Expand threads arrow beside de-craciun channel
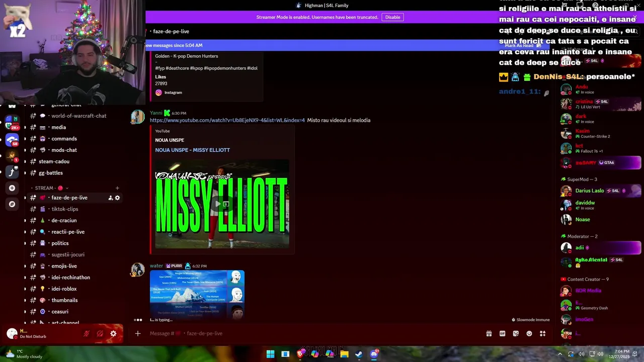 click(25, 220)
